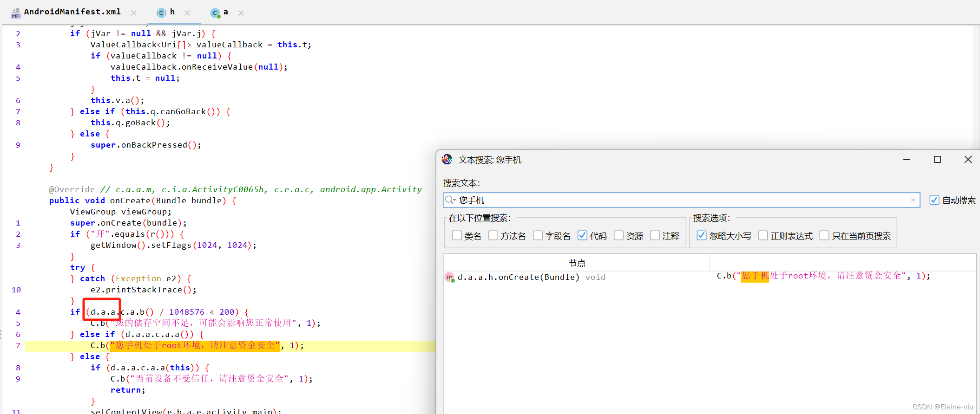
Task: Click the 您的储存空间不足 string line
Action: (x=205, y=323)
